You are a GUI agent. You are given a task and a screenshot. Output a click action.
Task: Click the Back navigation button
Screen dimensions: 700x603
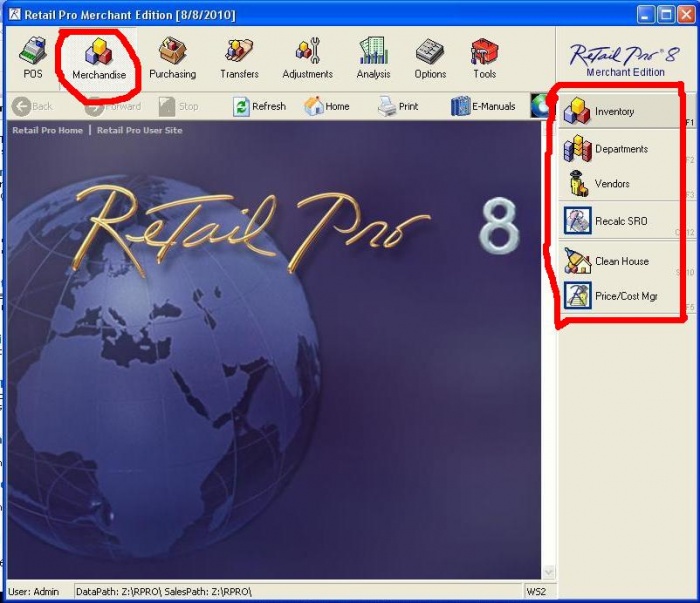pos(32,107)
